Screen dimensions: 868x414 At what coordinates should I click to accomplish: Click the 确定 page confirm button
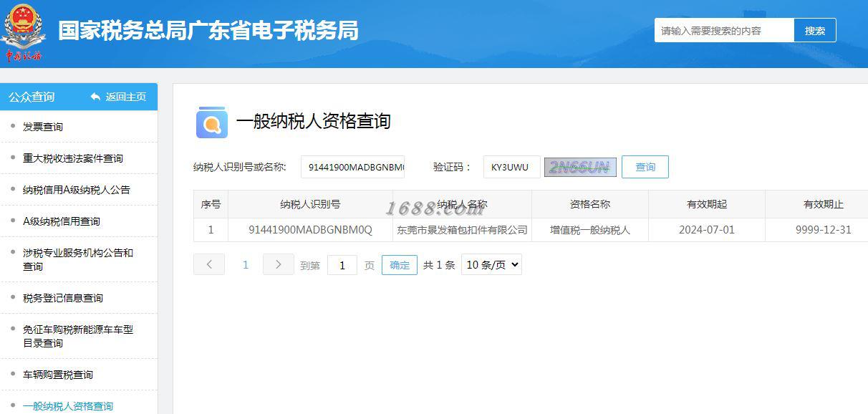[x=400, y=265]
